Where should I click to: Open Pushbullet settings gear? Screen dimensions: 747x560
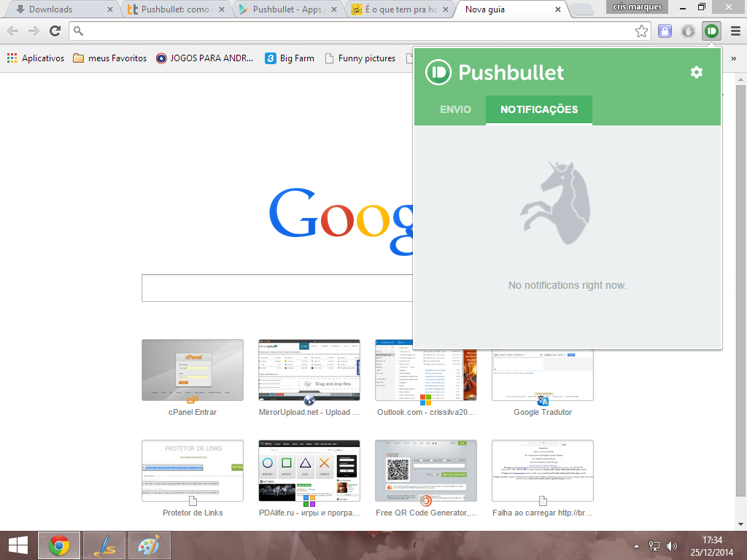697,72
